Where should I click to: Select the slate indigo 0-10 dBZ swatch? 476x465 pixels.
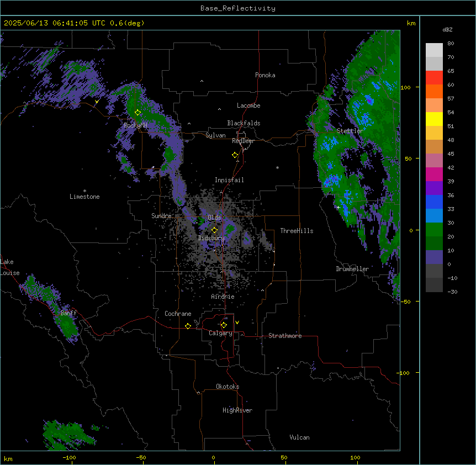tap(434, 257)
